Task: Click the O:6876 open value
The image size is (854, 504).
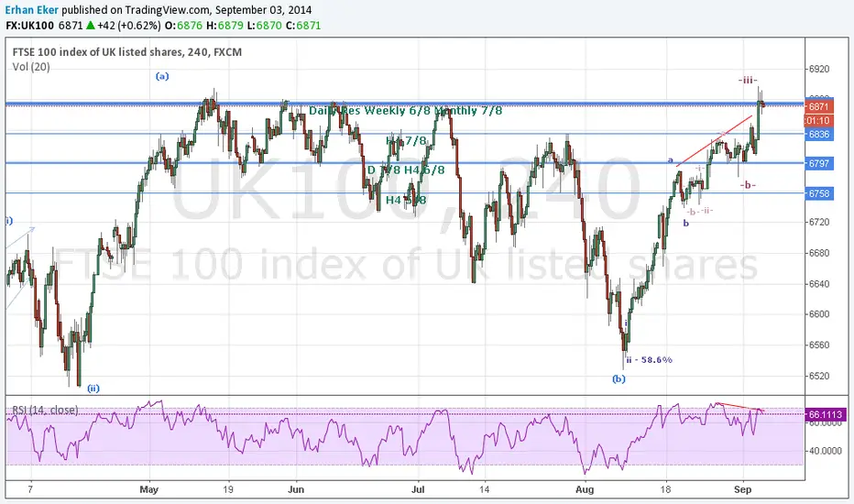Action: coord(183,26)
